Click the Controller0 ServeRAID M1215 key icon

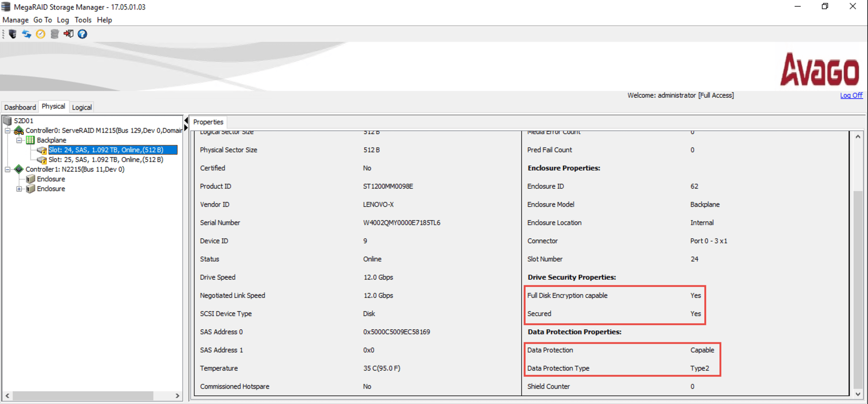click(19, 130)
